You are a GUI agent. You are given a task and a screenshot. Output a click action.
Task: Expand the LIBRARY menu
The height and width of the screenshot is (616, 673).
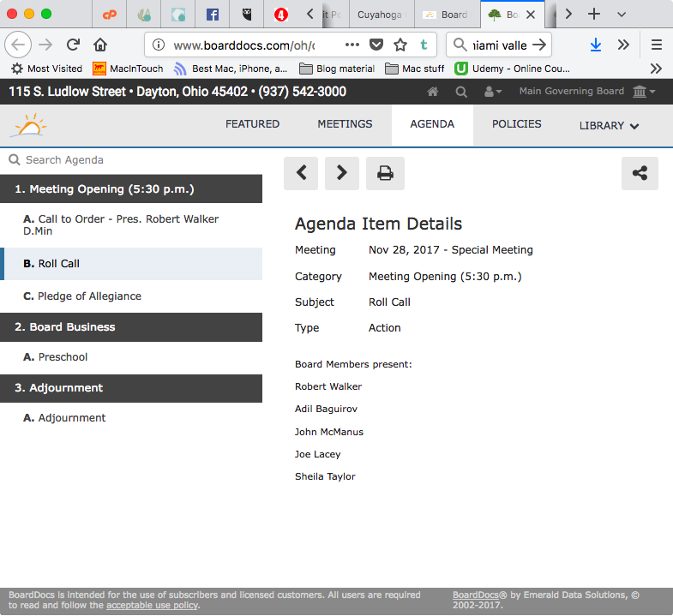[609, 125]
